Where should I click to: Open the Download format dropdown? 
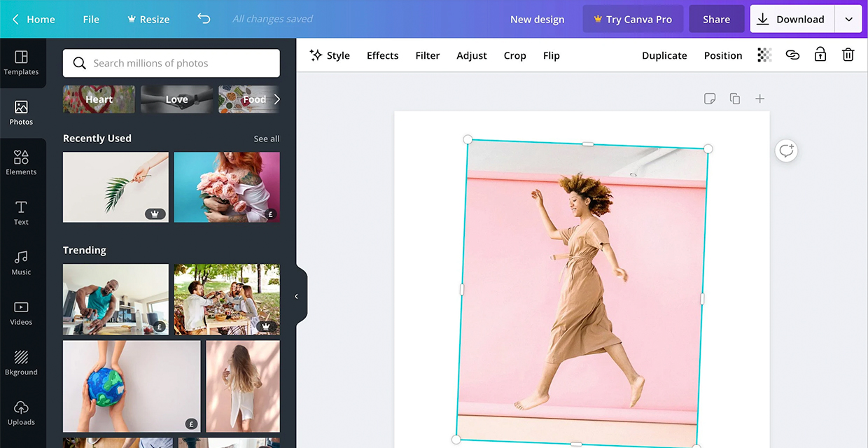tap(849, 19)
